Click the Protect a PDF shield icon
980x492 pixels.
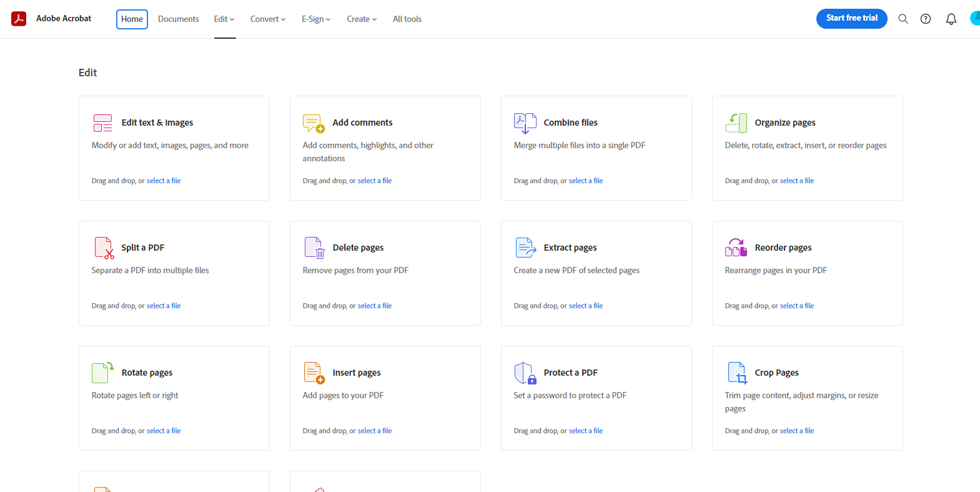click(x=525, y=373)
